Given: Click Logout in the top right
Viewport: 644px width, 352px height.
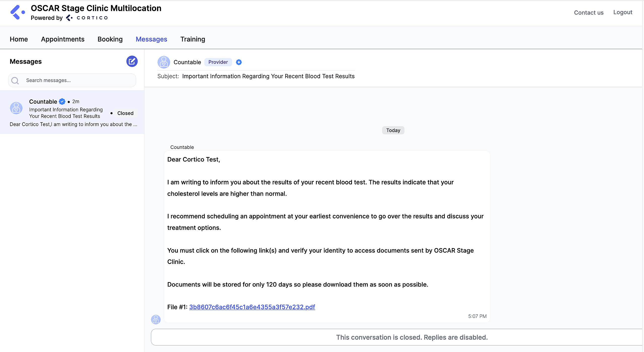Looking at the screenshot, I should [x=622, y=12].
